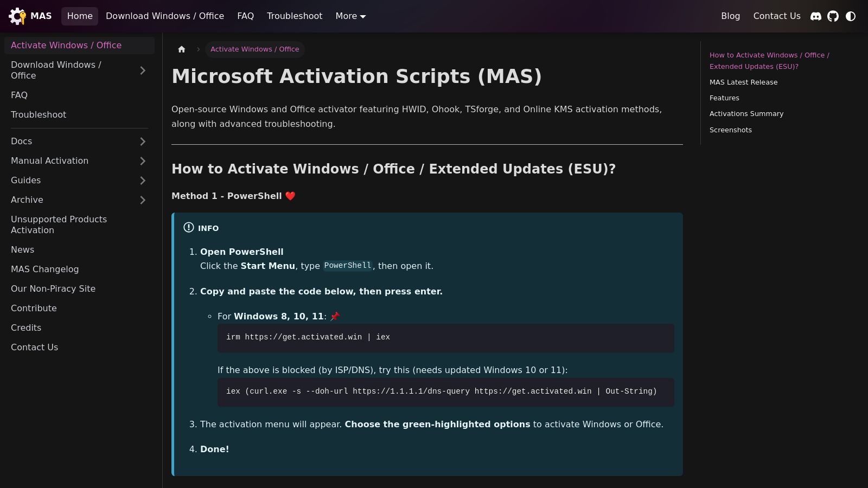The height and width of the screenshot is (488, 868).
Task: Expand the Guides sidebar category
Action: (x=143, y=181)
